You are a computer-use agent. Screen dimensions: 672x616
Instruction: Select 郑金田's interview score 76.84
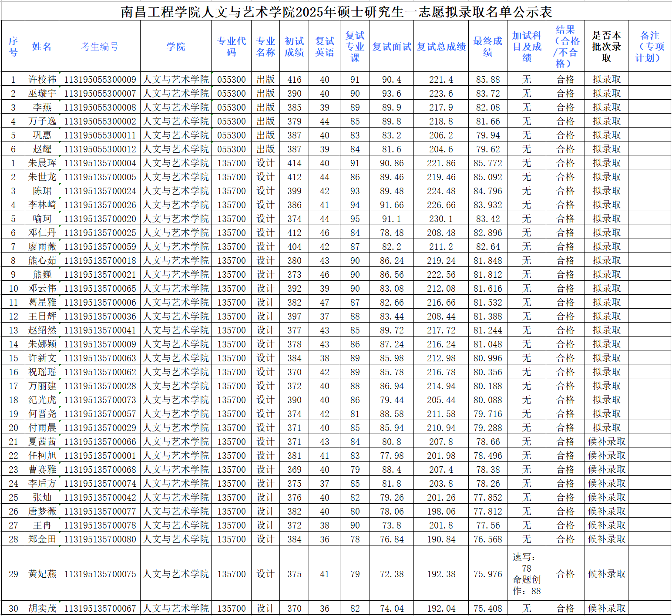click(391, 539)
